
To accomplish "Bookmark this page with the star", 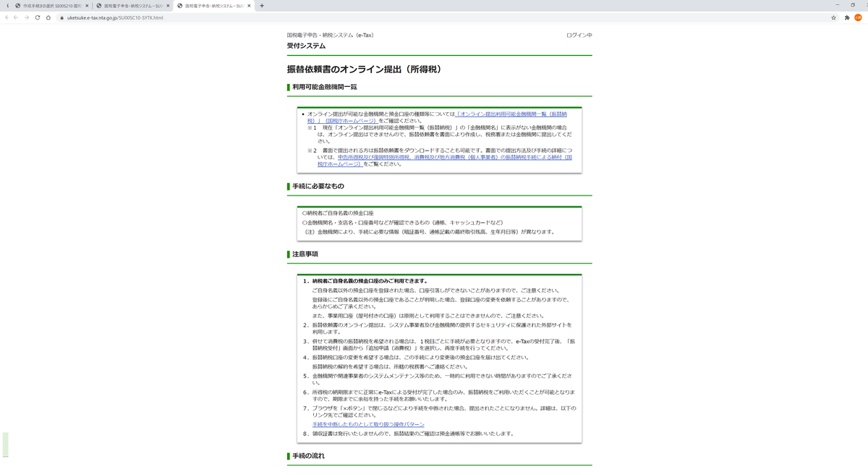I will [x=833, y=17].
